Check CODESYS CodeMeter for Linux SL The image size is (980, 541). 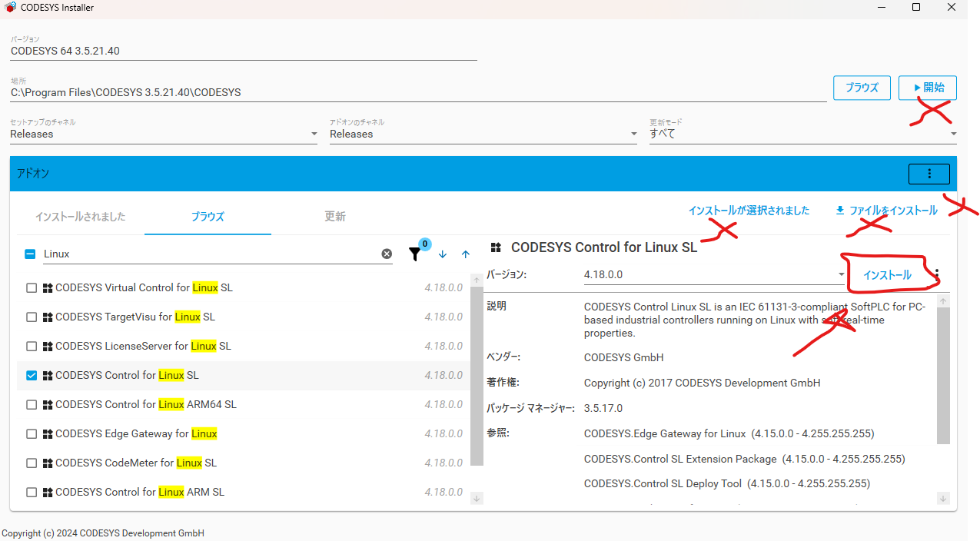click(x=32, y=463)
